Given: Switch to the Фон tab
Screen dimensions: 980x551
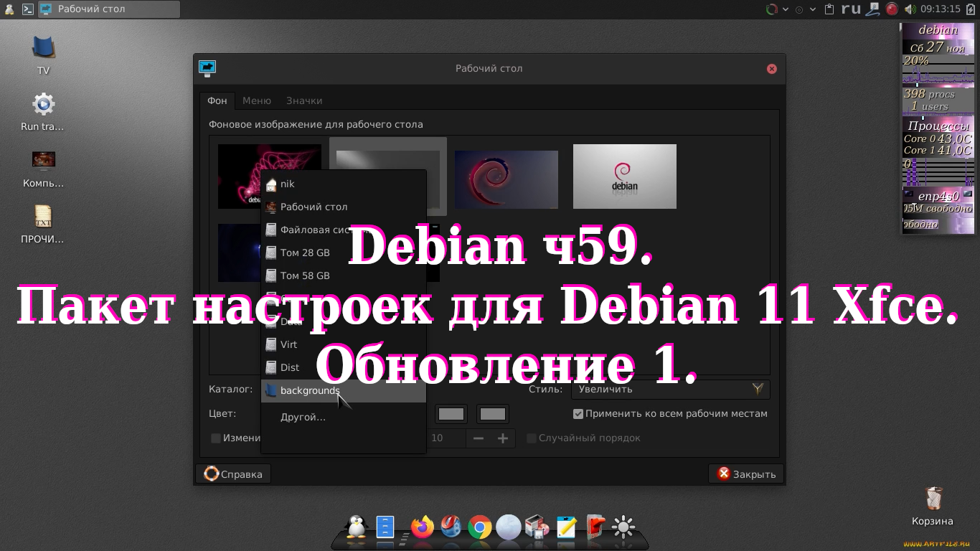Looking at the screenshot, I should tap(217, 101).
